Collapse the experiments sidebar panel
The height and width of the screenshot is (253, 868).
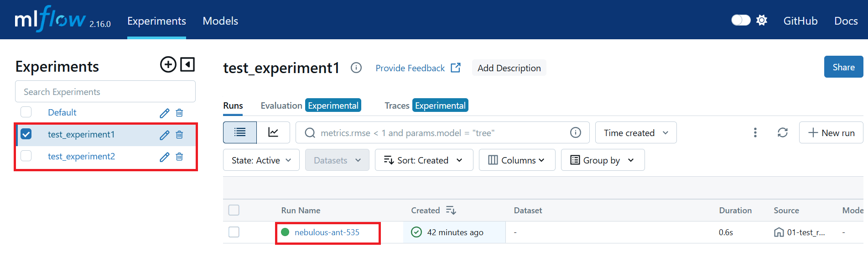[x=187, y=64]
